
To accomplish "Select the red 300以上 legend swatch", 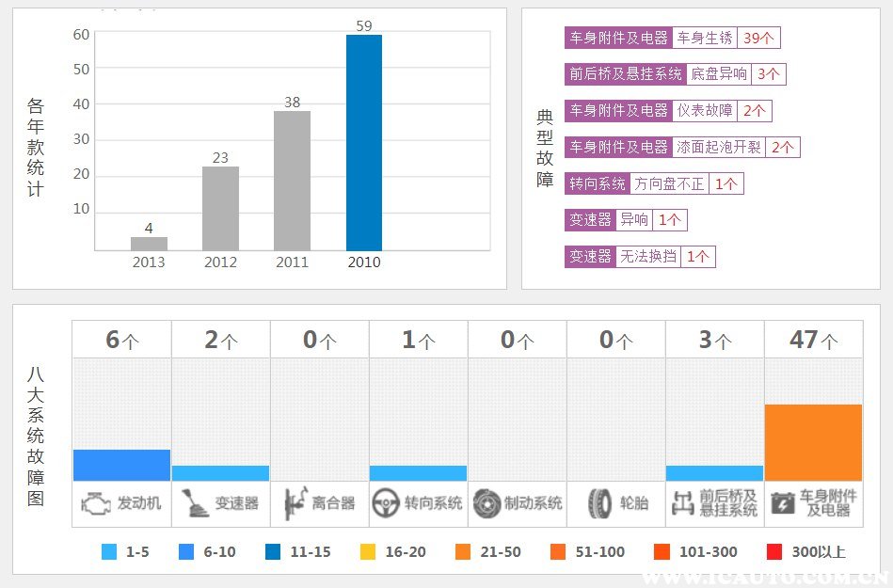I will (773, 552).
